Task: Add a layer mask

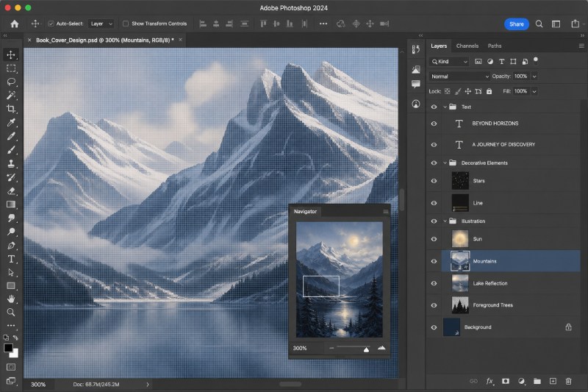Action: (506, 381)
